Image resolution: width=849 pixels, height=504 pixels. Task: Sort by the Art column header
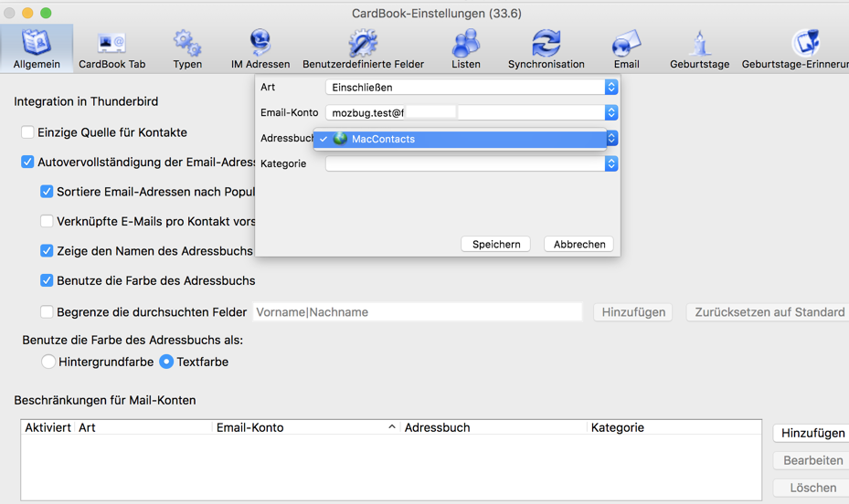pos(143,427)
